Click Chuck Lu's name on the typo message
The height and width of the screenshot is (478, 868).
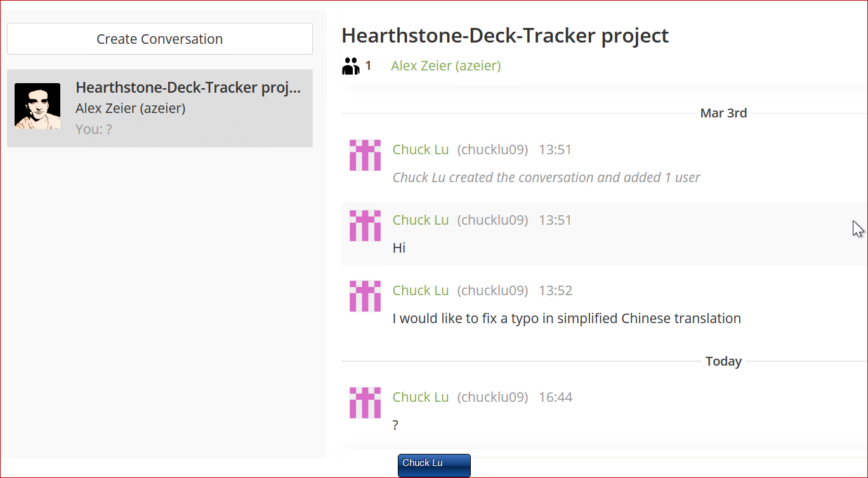(420, 290)
